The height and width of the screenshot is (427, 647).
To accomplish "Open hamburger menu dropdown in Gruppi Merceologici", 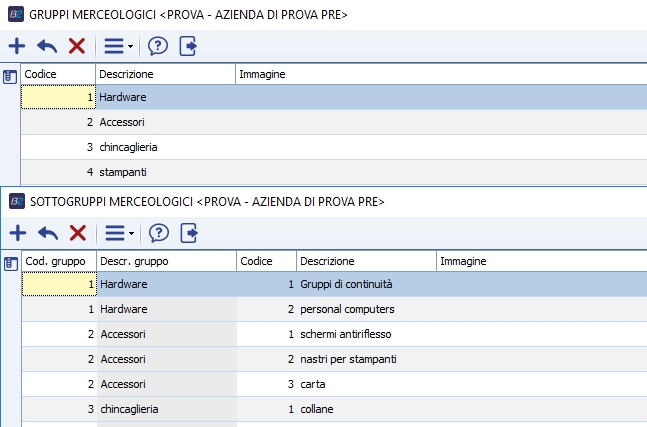I will pyautogui.click(x=117, y=45).
